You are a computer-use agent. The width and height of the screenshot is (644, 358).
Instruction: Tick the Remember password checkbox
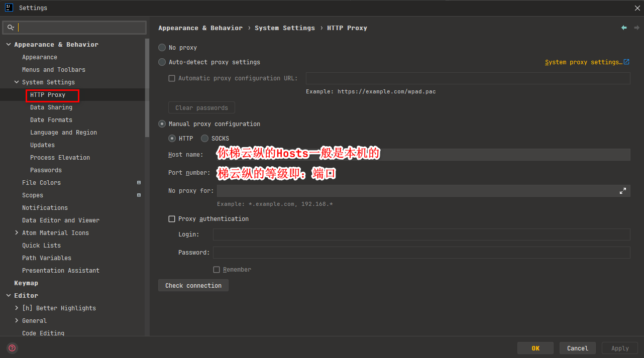217,270
